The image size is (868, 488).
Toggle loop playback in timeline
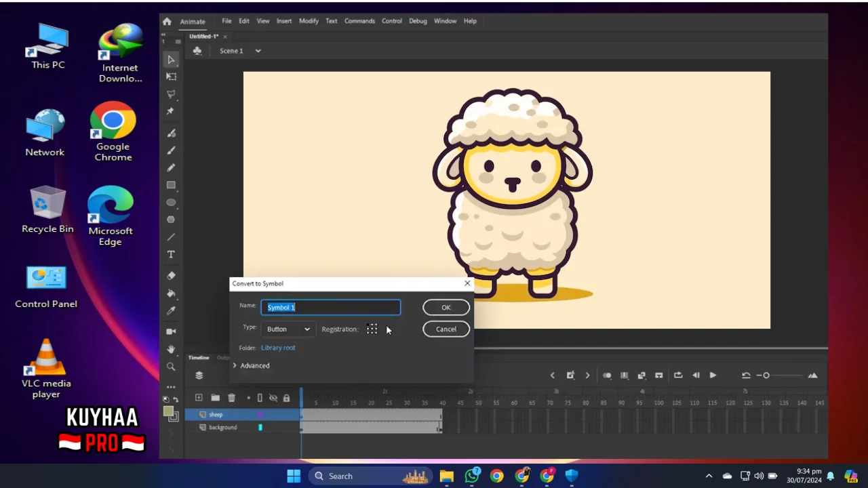678,375
